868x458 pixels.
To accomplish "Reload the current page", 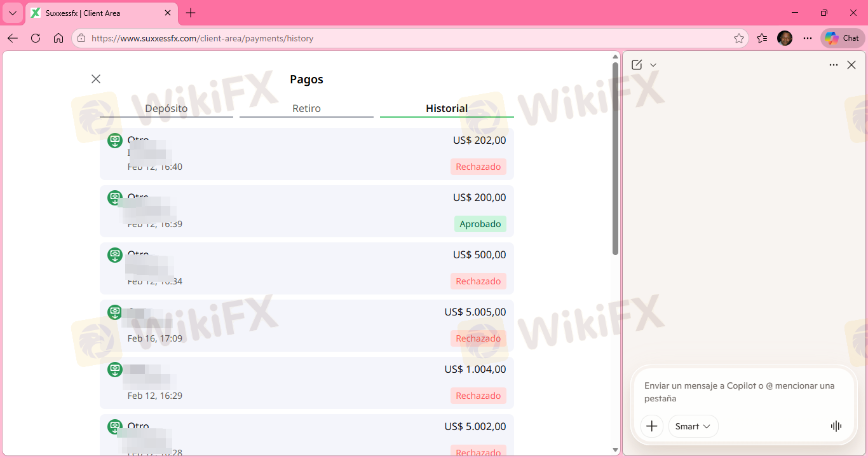I will point(36,38).
